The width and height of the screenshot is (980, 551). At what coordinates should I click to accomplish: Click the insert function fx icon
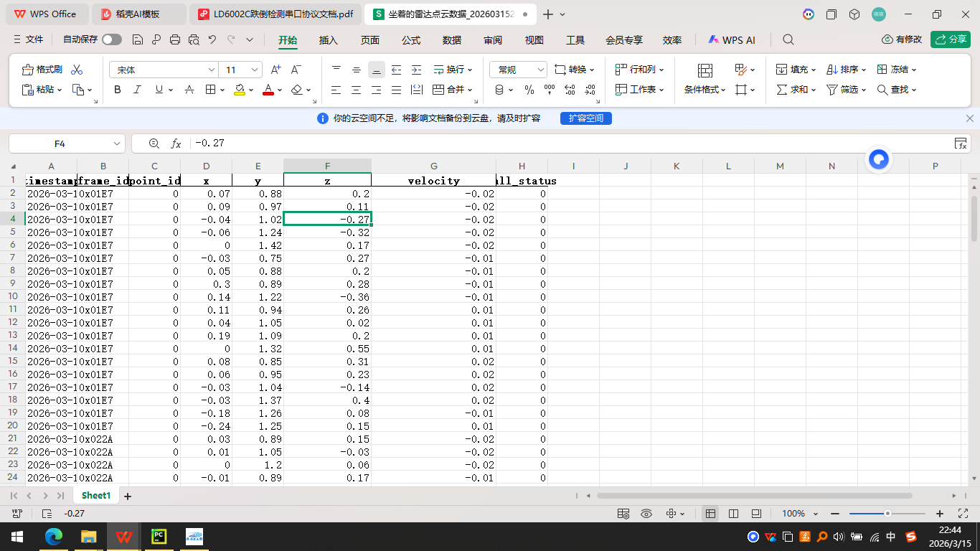point(176,143)
